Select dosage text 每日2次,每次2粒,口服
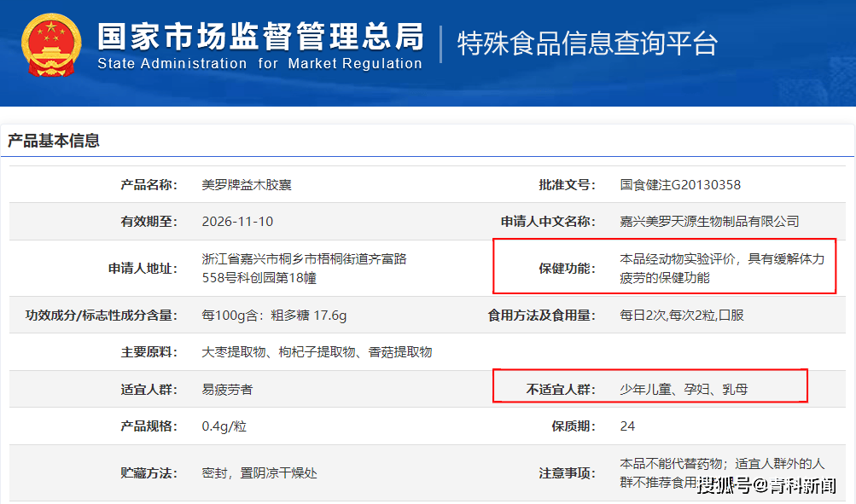 [x=682, y=316]
